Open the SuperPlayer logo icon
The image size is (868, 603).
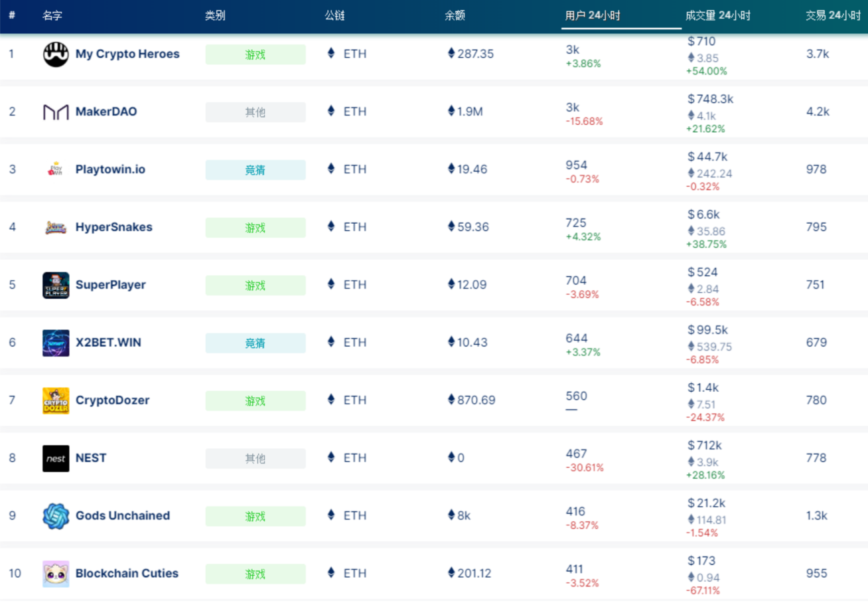click(x=56, y=285)
